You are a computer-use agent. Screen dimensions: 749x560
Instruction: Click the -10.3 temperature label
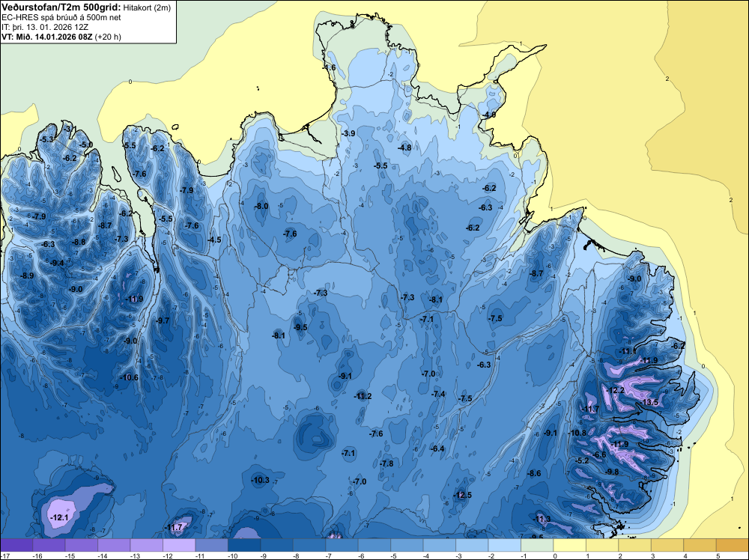coord(261,481)
